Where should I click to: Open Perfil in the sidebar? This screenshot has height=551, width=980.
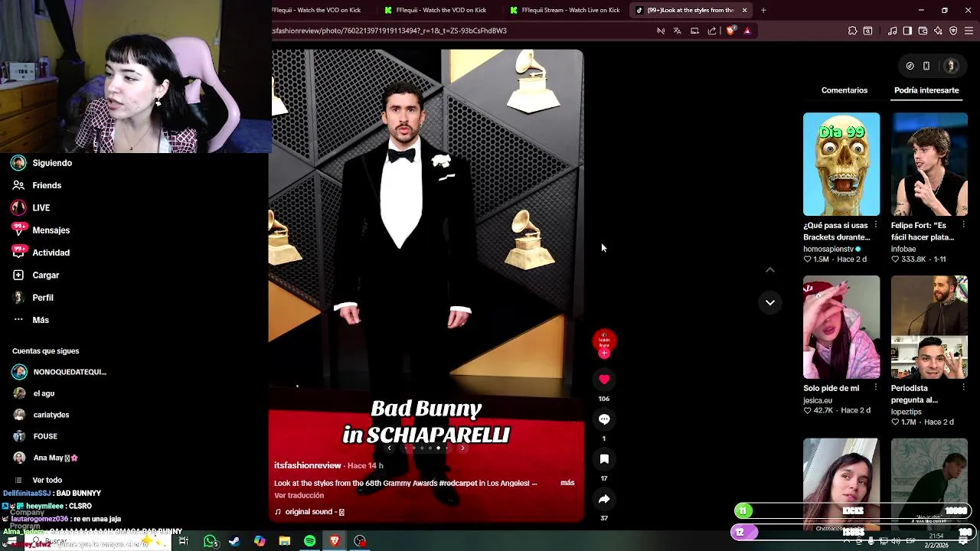[x=33, y=298]
